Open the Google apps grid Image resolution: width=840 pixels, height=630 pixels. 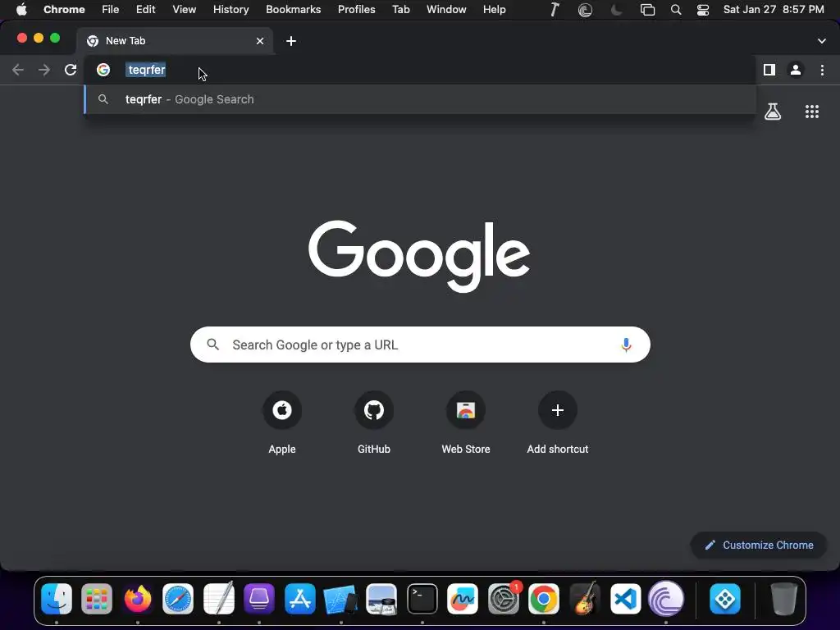click(811, 112)
